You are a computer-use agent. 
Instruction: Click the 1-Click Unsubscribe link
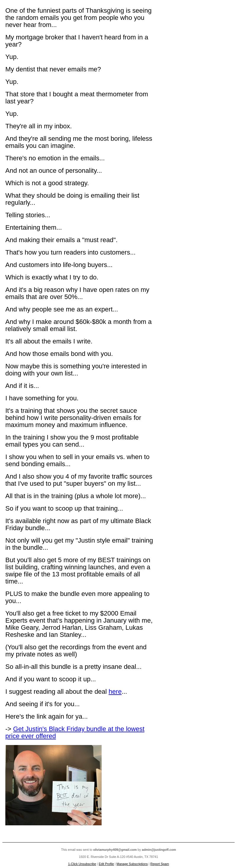(x=82, y=864)
